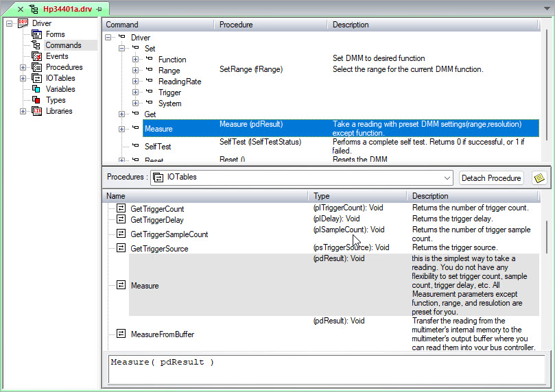
Task: Click the Types icon in driver tree
Action: click(36, 100)
